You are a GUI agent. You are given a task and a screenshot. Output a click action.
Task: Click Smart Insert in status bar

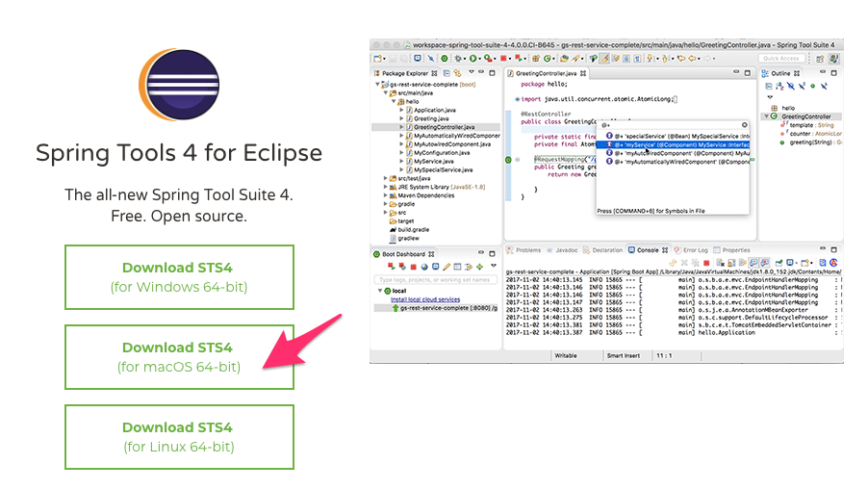pos(624,355)
